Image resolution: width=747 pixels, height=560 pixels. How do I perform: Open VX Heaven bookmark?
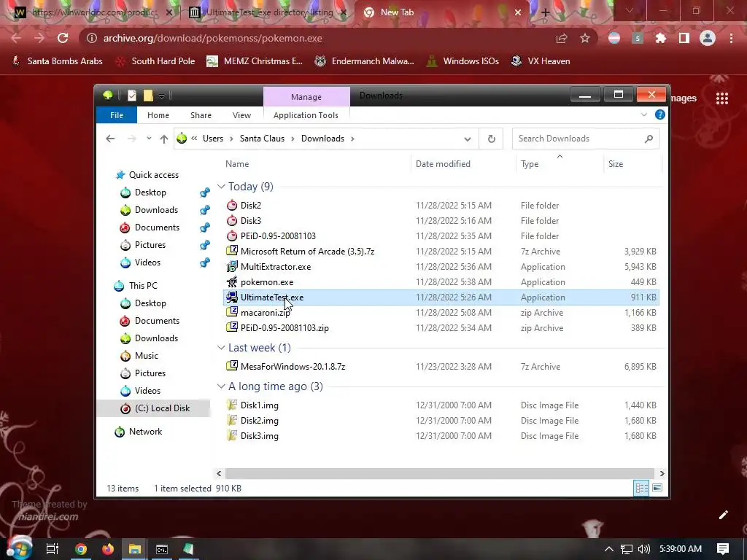click(x=541, y=61)
